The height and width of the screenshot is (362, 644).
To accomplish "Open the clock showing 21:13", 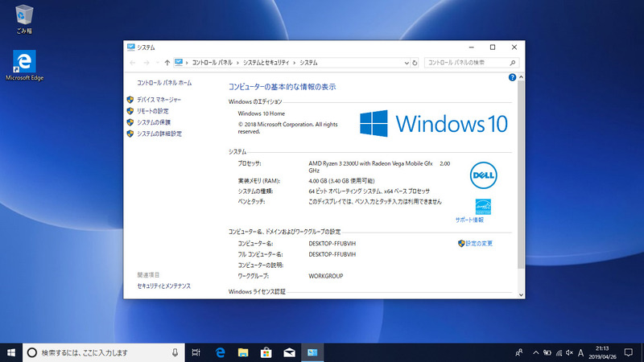I will coord(602,352).
